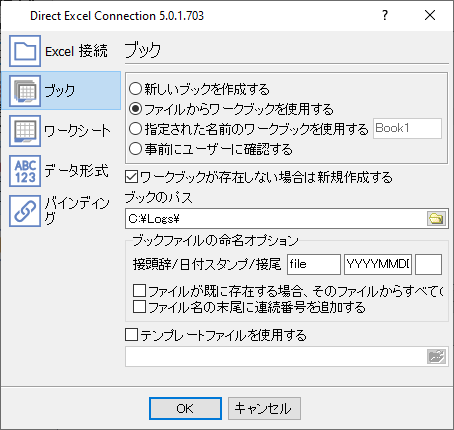Open the バインディング link icon
The width and height of the screenshot is (454, 430).
[x=25, y=211]
